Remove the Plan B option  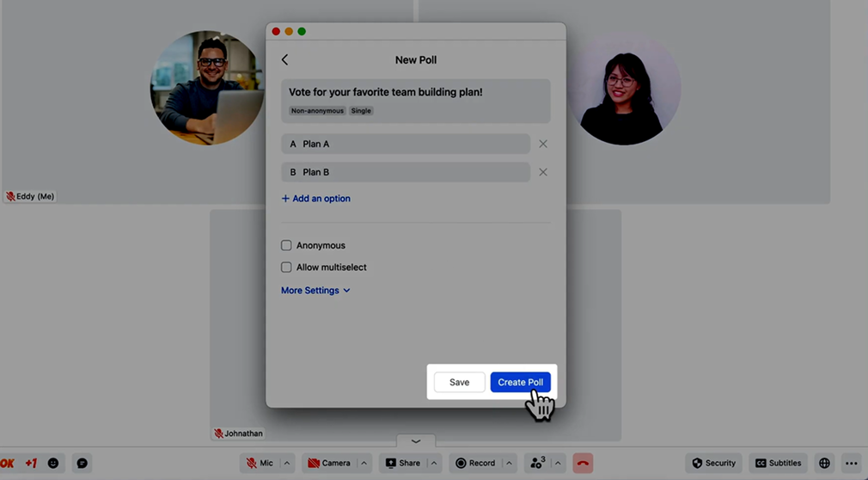(x=543, y=172)
